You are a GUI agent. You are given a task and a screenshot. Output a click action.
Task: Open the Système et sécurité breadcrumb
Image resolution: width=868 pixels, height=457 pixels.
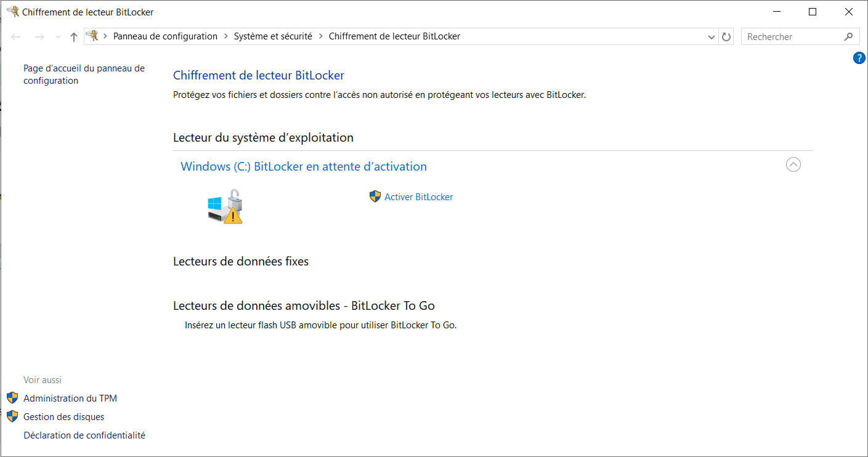tap(273, 36)
